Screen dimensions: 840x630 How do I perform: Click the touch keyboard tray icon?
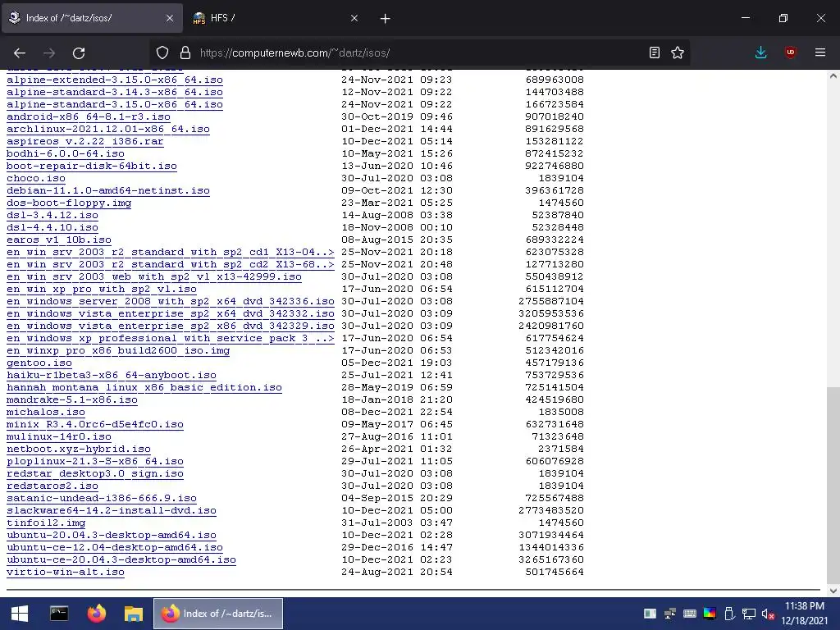pyautogui.click(x=689, y=614)
